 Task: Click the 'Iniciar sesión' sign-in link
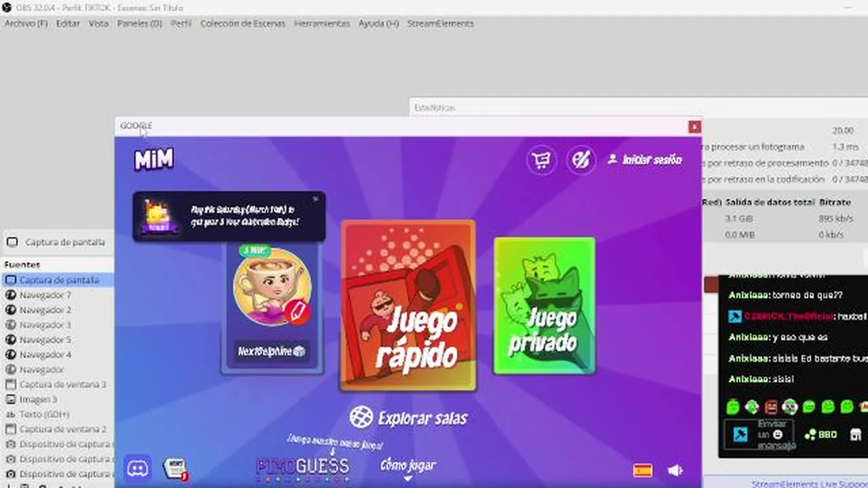click(645, 160)
